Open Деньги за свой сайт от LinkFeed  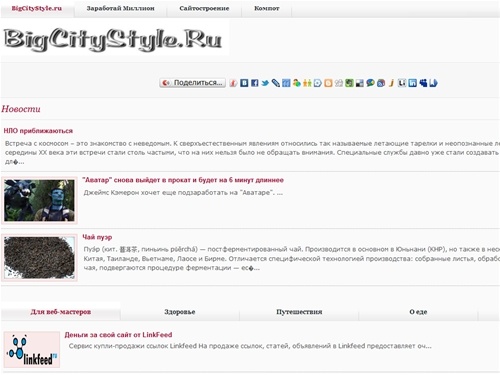[118, 335]
